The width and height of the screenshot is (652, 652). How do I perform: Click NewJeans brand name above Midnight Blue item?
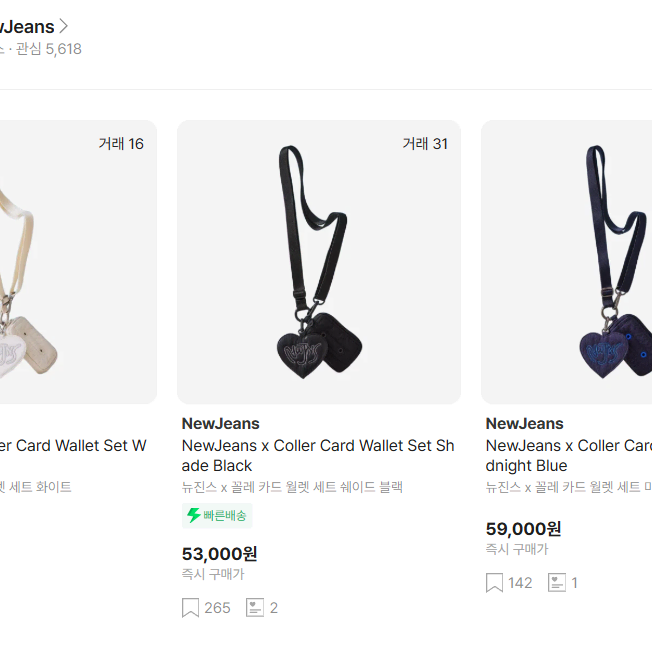click(x=525, y=424)
